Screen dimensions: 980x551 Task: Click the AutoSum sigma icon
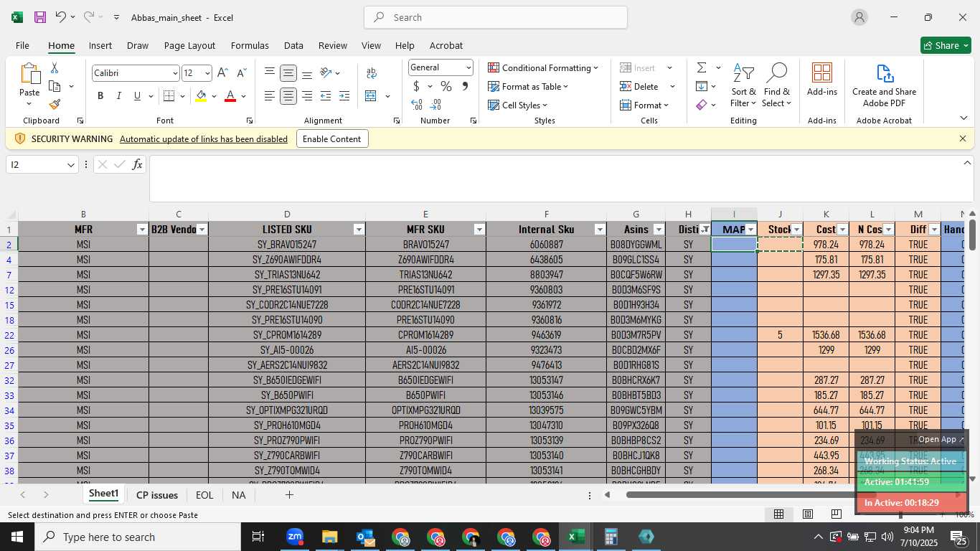click(702, 67)
